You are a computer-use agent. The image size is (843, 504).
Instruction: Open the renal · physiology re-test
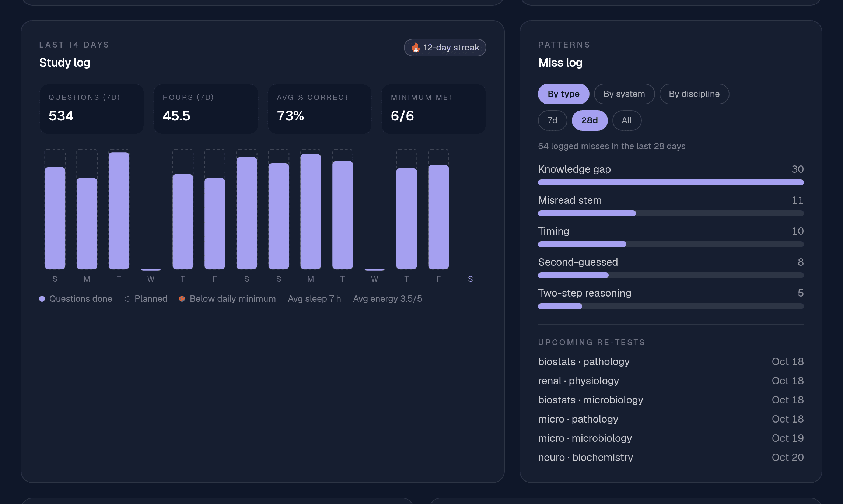(x=671, y=381)
